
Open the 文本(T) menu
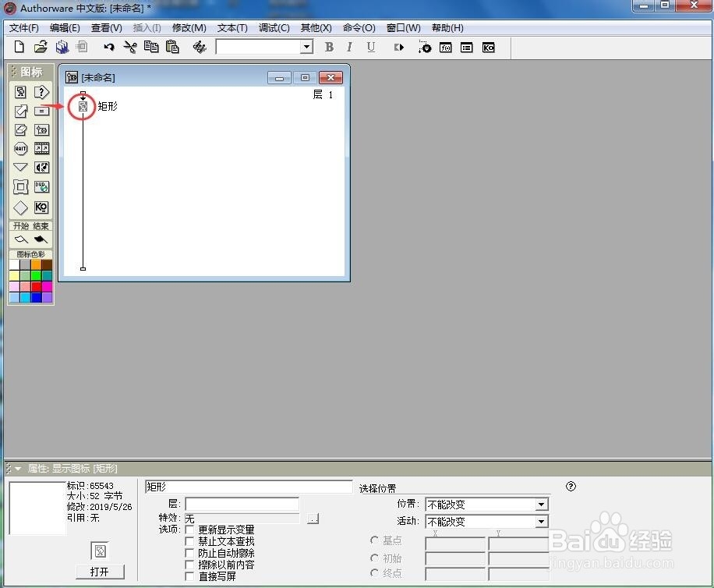coord(232,28)
